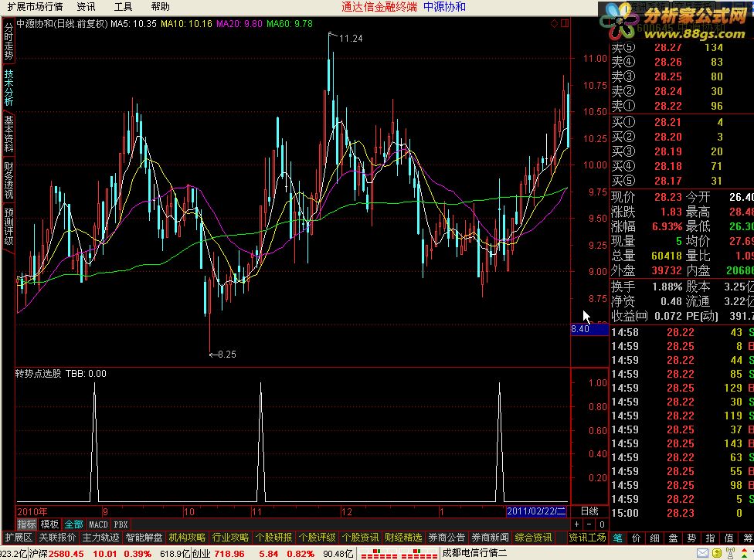Select the 值 value tab
The height and width of the screenshot is (560, 754).
click(x=729, y=538)
